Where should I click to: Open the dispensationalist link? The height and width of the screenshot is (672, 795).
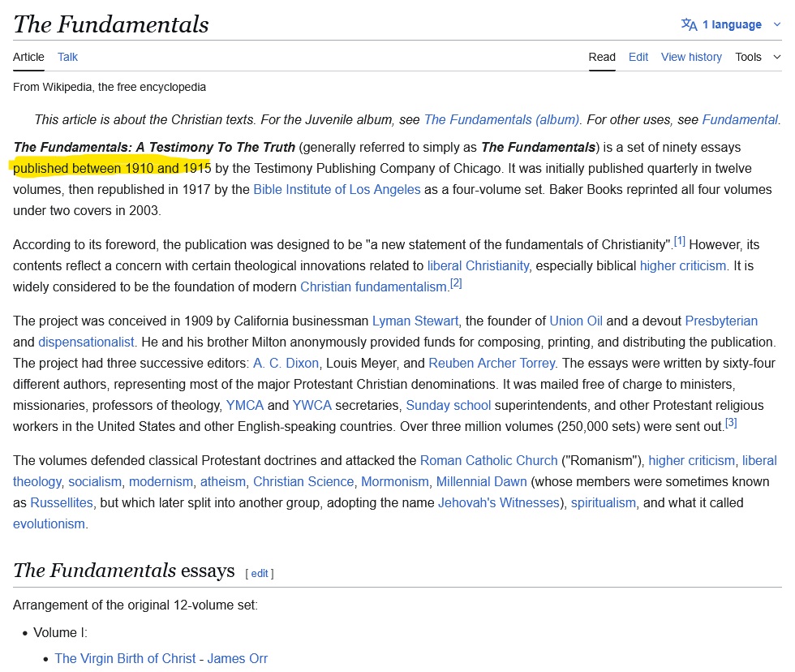pos(86,342)
